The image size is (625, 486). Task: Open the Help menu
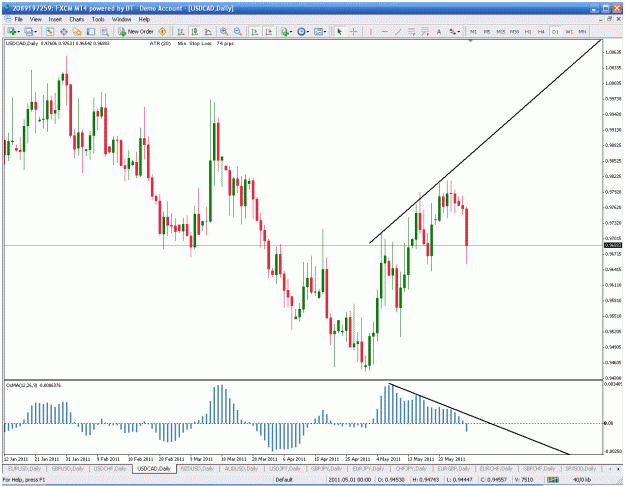point(144,19)
